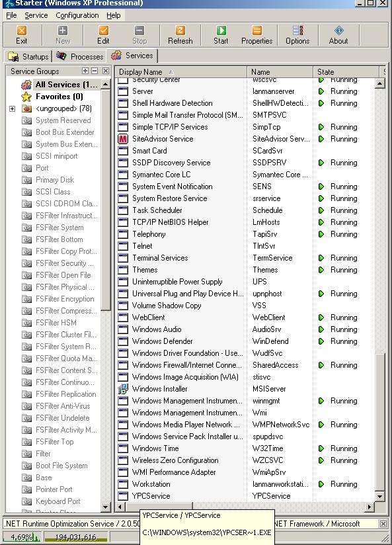392x545 pixels.
Task: Click the SharedAccess name cell
Action: point(275,365)
